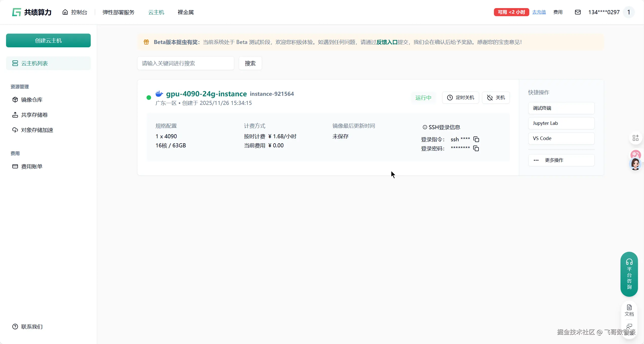Launch Jupyter Lab quick action

tap(561, 123)
